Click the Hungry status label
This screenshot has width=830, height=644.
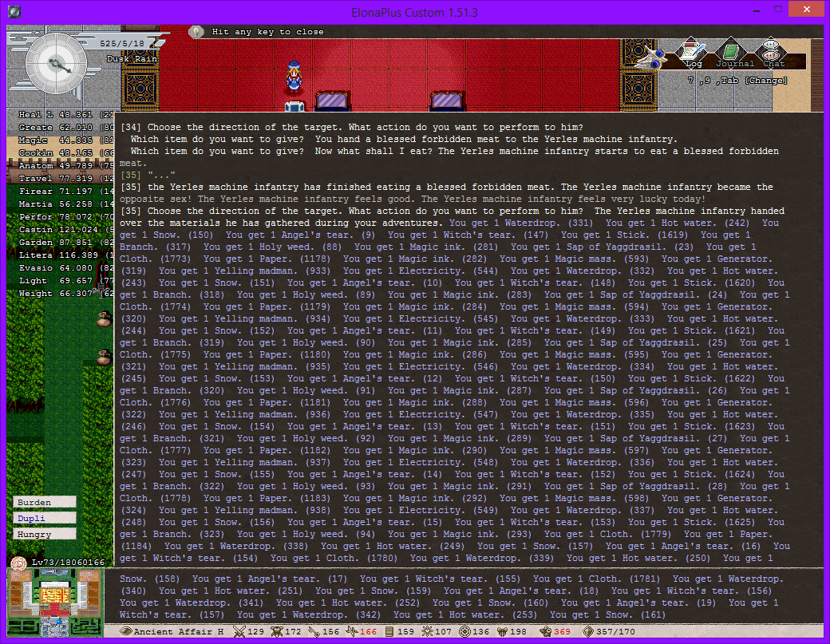coord(45,534)
